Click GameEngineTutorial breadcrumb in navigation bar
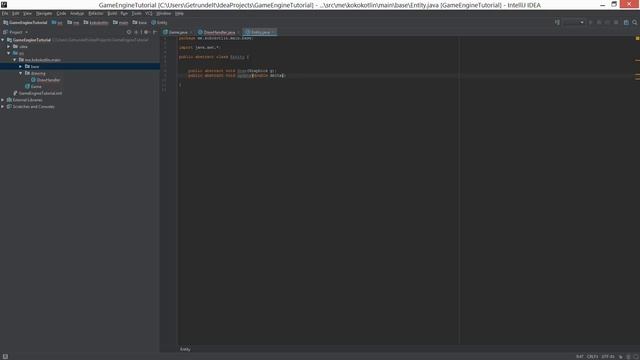This screenshot has height=360, width=640. coord(25,22)
